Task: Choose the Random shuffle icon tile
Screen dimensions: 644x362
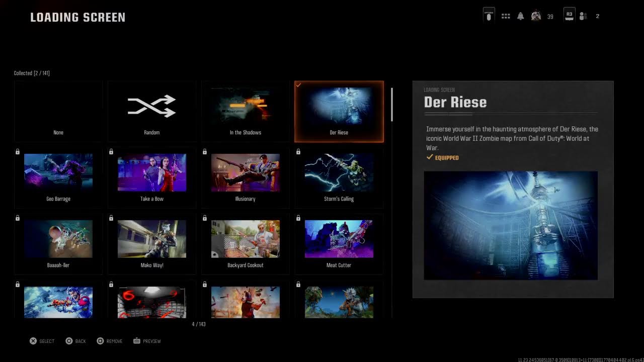Action: click(x=152, y=112)
